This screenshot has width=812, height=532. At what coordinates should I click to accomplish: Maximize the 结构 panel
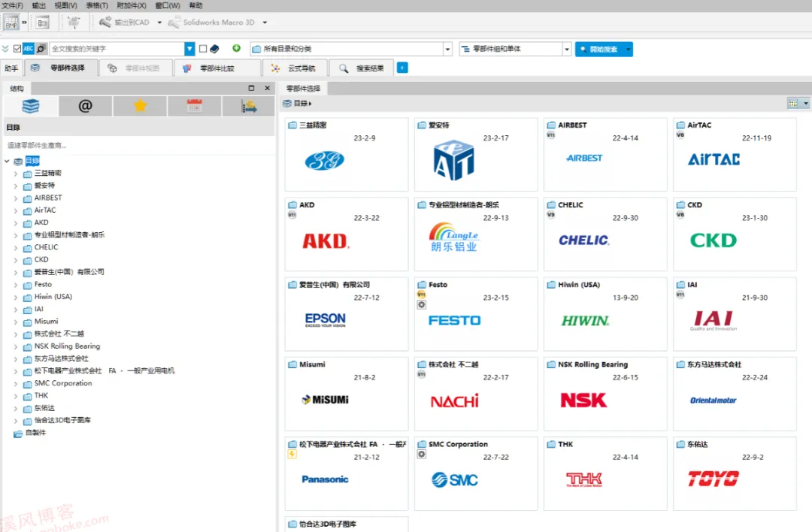pyautogui.click(x=251, y=89)
